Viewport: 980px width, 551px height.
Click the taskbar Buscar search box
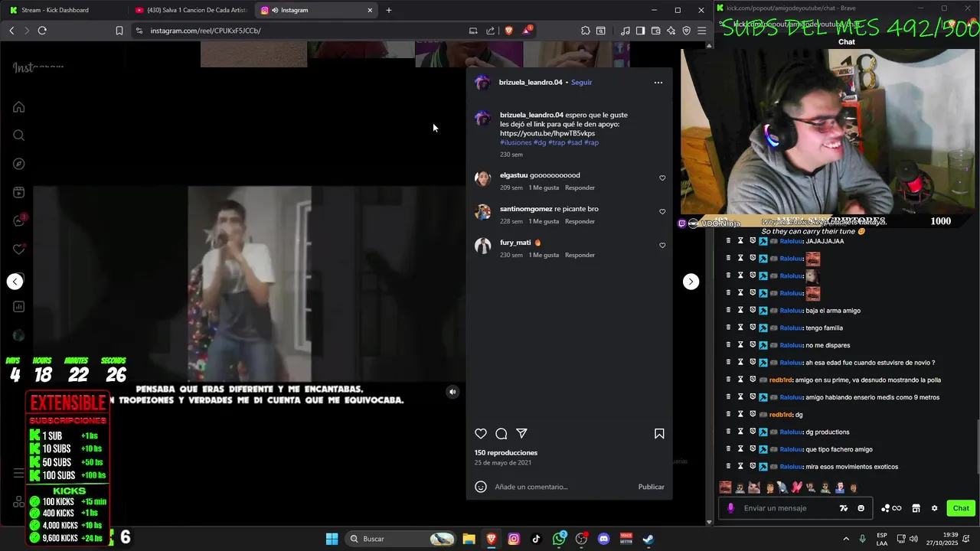point(401,539)
